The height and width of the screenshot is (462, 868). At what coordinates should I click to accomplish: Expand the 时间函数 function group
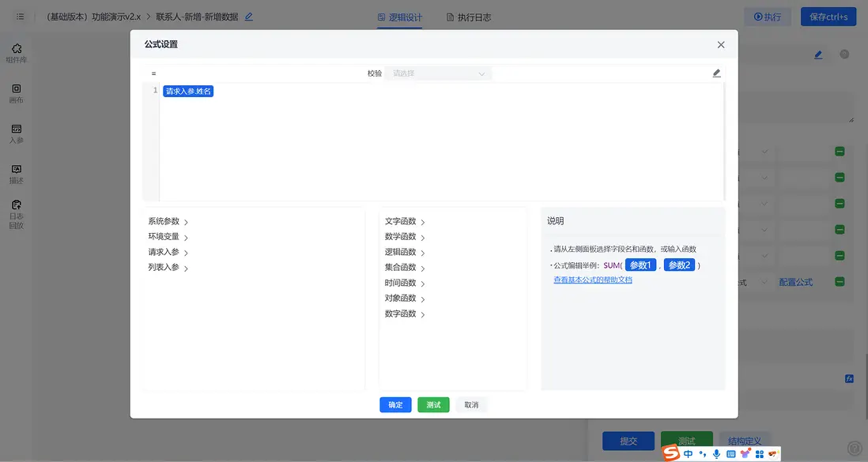point(406,283)
